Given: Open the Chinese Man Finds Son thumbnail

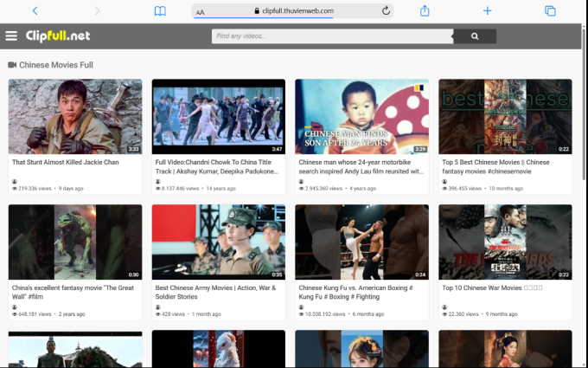Looking at the screenshot, I should click(x=361, y=116).
